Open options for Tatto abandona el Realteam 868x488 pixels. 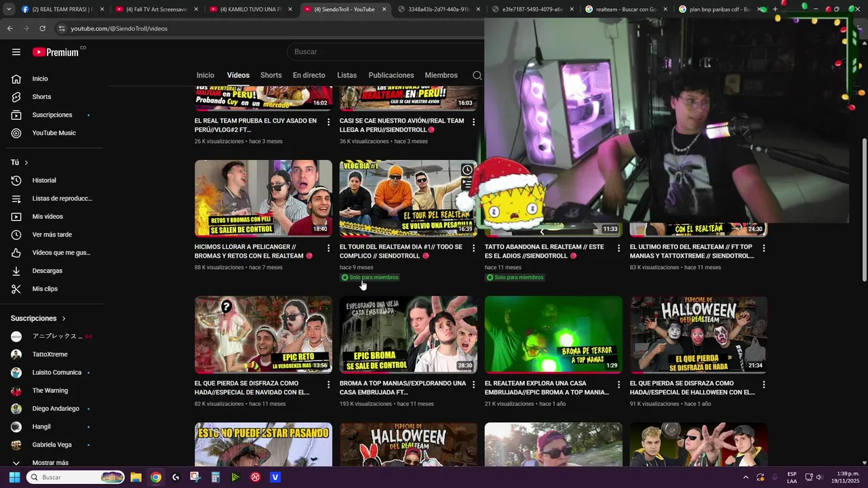pyautogui.click(x=618, y=248)
